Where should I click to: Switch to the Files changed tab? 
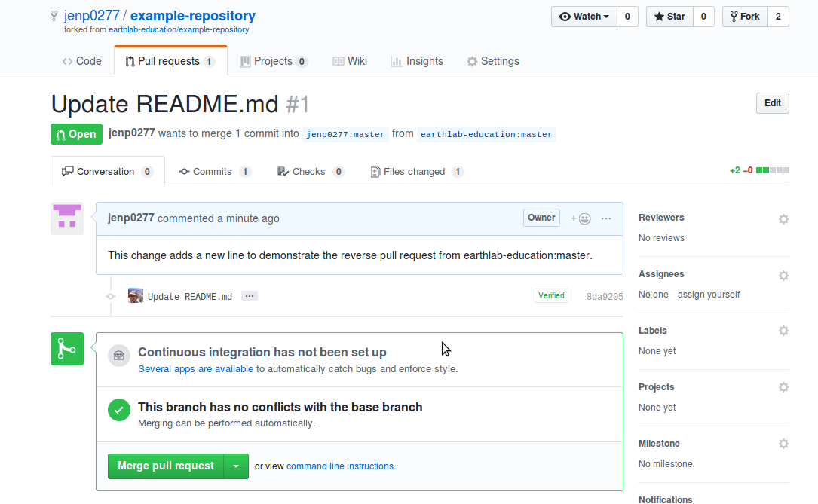click(418, 172)
